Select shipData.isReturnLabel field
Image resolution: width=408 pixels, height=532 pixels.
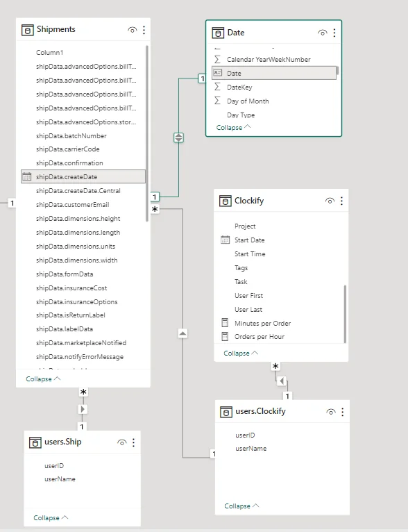[71, 315]
